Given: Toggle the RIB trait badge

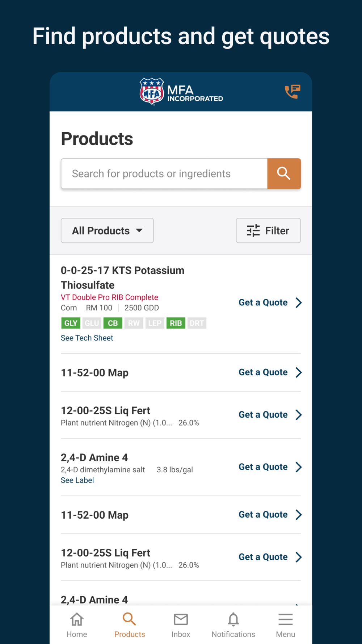Looking at the screenshot, I should (x=176, y=323).
